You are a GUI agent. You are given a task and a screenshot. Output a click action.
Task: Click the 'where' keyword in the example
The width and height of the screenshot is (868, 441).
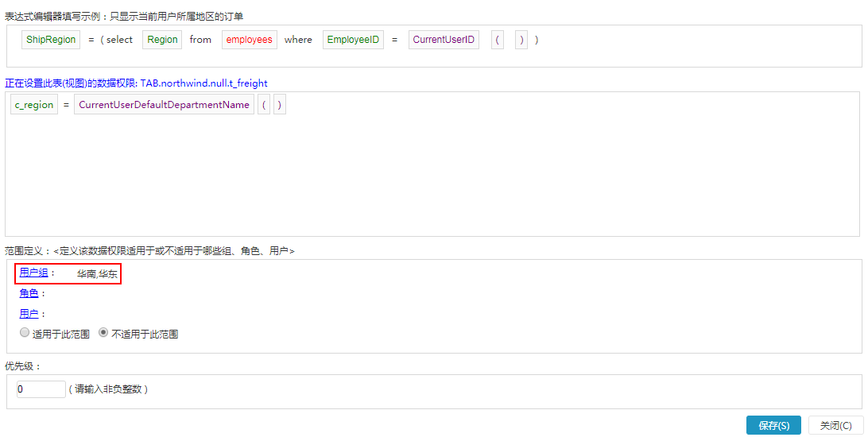click(298, 40)
